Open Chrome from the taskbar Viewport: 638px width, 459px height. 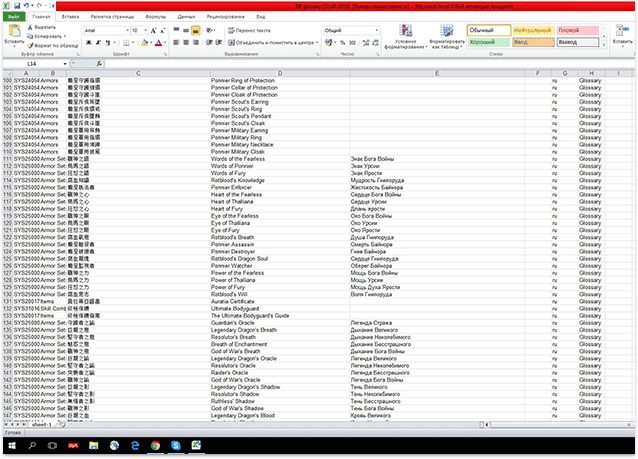coord(155,446)
